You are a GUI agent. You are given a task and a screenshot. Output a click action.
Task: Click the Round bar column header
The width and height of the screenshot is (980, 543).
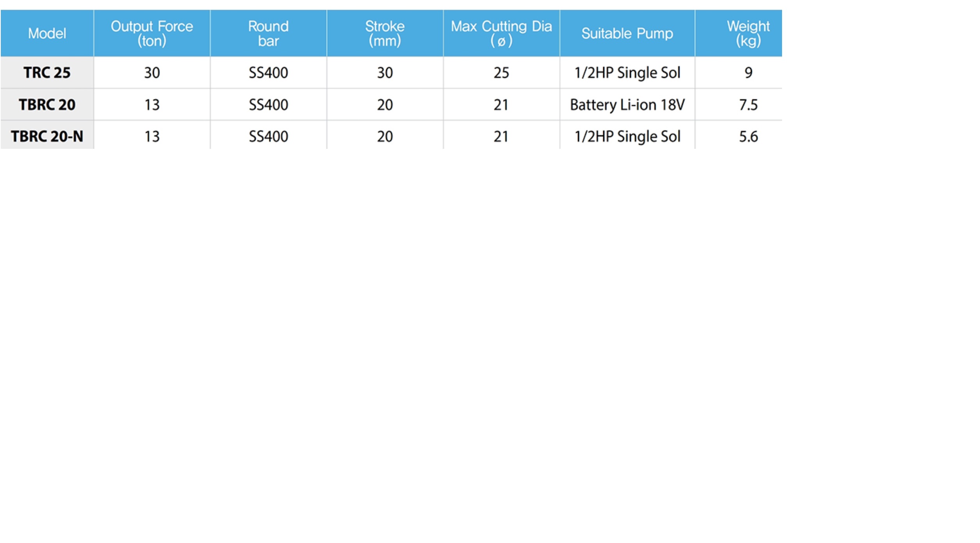268,33
